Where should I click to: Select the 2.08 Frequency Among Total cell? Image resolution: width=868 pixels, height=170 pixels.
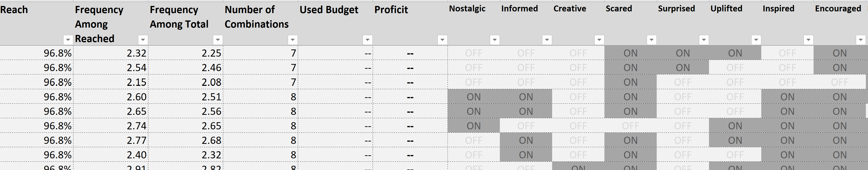[186, 82]
